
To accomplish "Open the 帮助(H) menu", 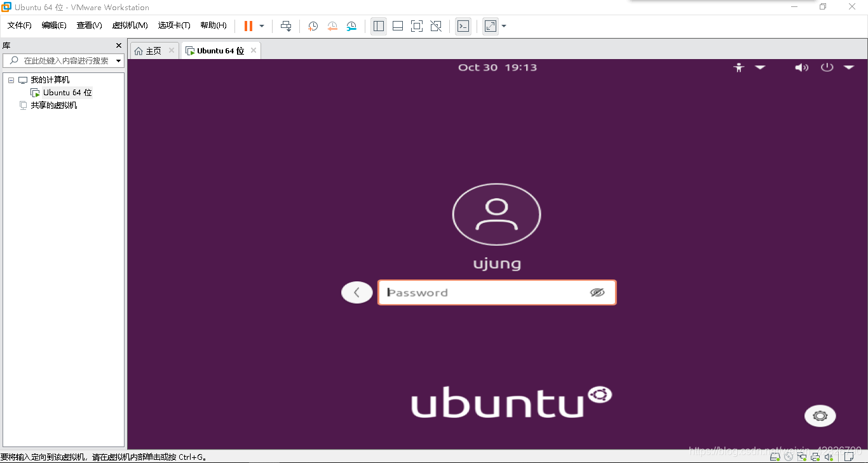I will click(214, 25).
